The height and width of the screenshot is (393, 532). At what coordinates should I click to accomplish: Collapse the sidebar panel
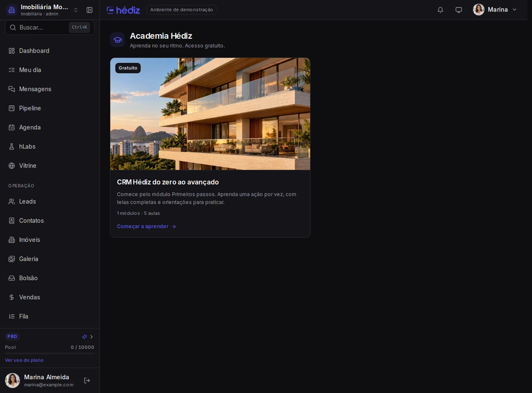pyautogui.click(x=89, y=10)
